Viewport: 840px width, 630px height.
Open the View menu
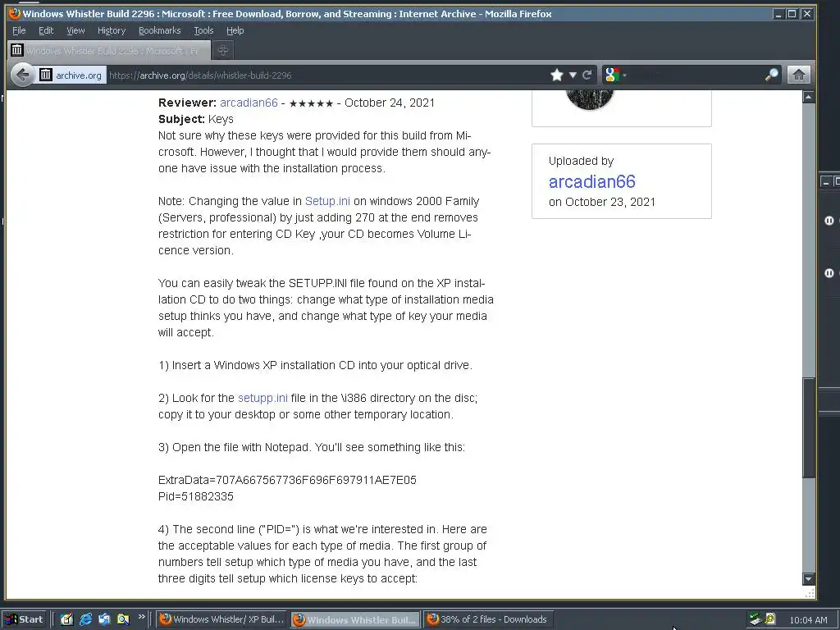click(75, 30)
